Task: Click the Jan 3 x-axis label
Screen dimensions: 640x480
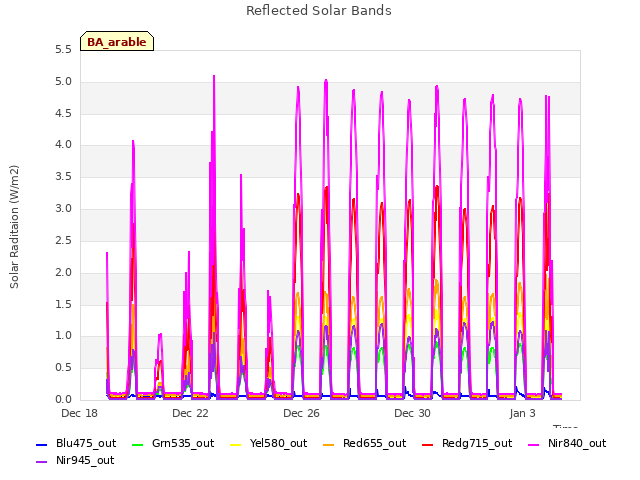Action: click(x=522, y=413)
